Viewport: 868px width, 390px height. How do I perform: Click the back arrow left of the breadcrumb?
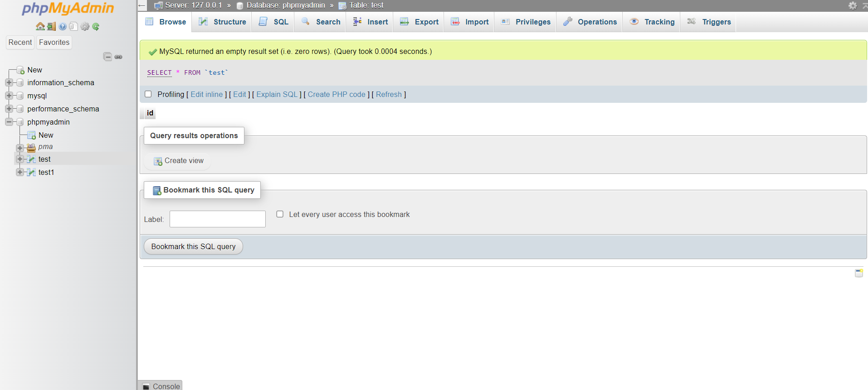tap(142, 5)
